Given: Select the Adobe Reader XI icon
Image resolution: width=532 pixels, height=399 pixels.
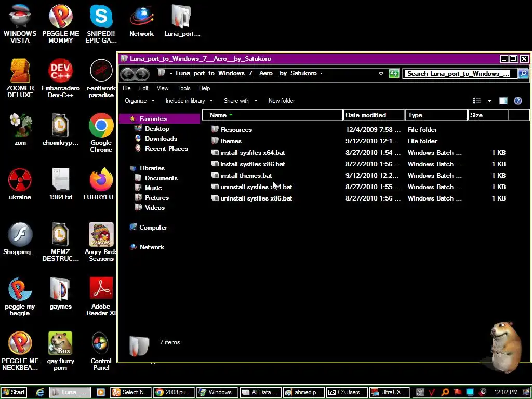Looking at the screenshot, I should [x=101, y=297].
